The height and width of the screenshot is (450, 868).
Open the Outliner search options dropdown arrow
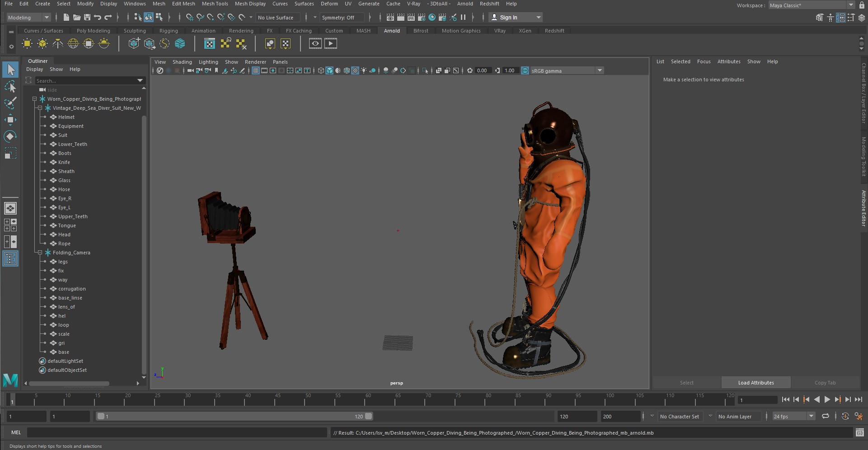point(140,80)
